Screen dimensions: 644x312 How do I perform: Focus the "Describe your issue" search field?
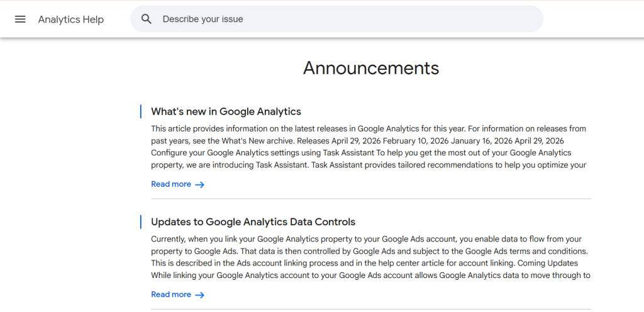click(x=337, y=19)
